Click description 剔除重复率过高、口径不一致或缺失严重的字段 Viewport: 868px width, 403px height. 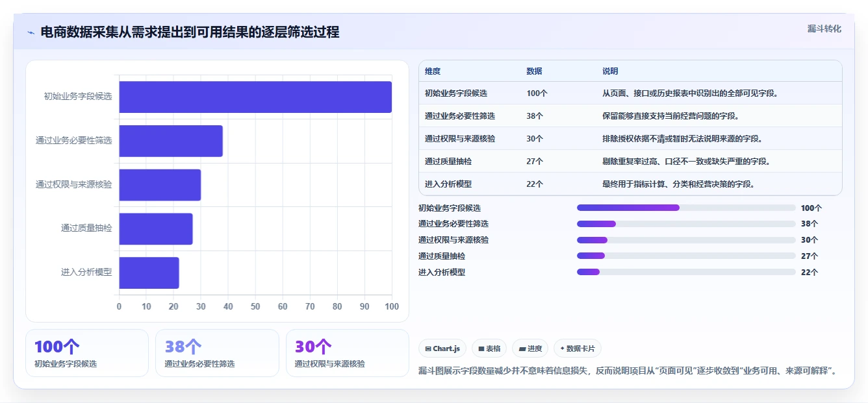click(x=686, y=162)
